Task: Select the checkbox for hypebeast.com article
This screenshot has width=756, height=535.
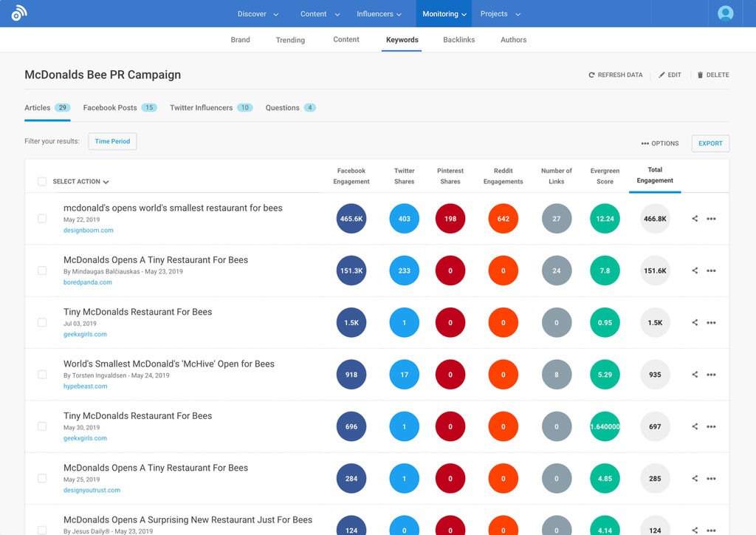Action: pyautogui.click(x=42, y=375)
